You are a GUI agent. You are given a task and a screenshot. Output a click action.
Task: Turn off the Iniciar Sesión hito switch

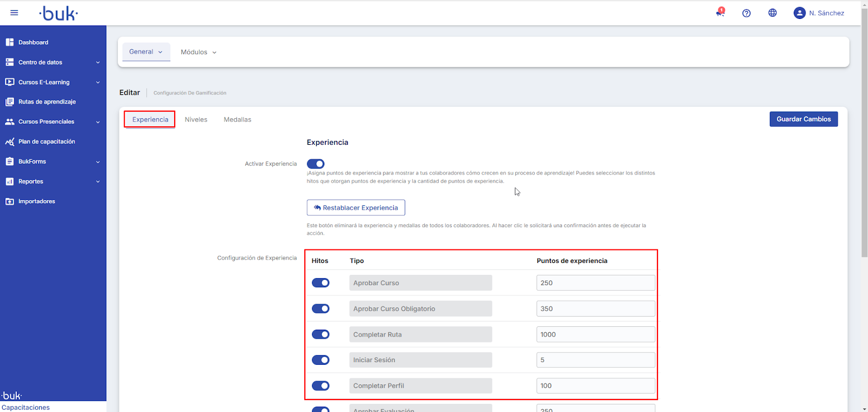pos(321,360)
